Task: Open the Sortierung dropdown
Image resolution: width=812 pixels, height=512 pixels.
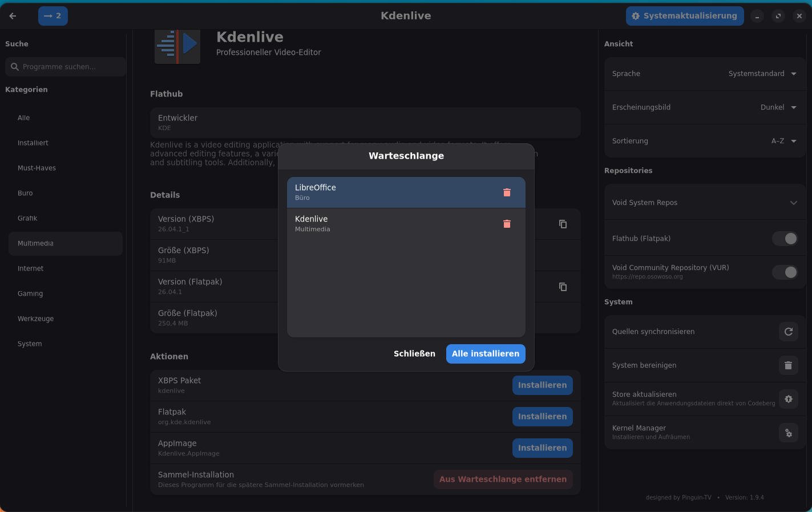Action: point(783,141)
